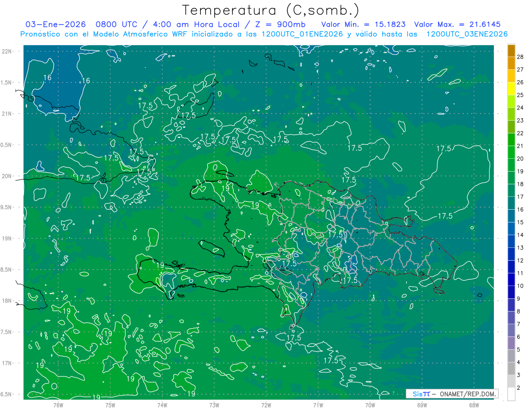Click the "74W" longitude axis label
This screenshot has height=411, width=532.
click(162, 405)
